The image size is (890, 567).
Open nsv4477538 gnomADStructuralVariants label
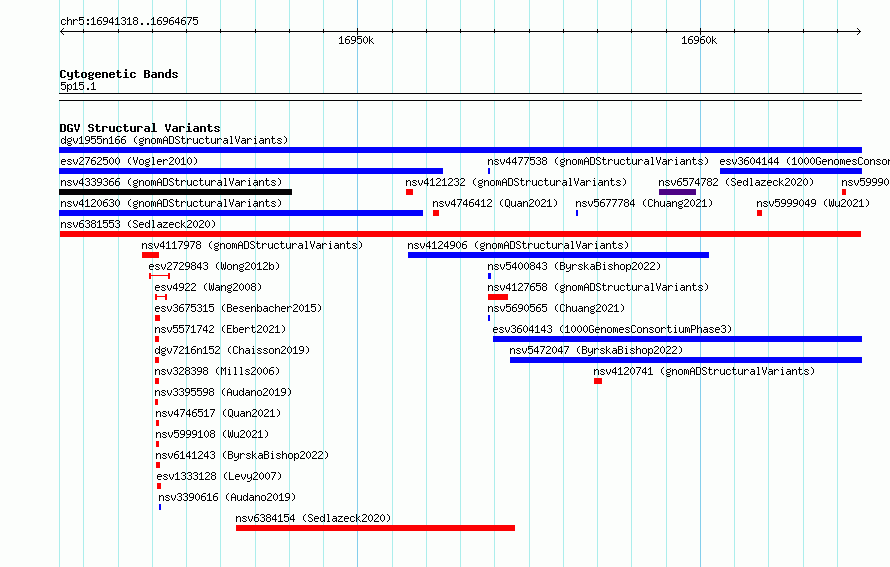click(x=598, y=161)
